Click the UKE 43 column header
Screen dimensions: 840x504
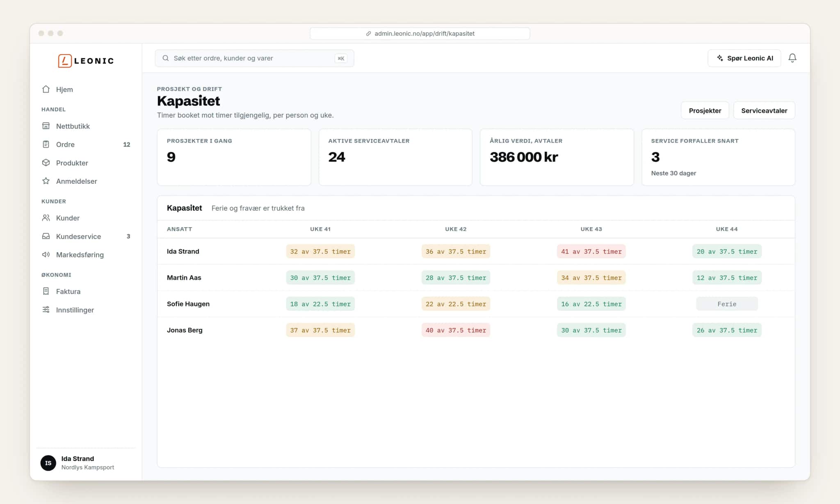pyautogui.click(x=591, y=229)
